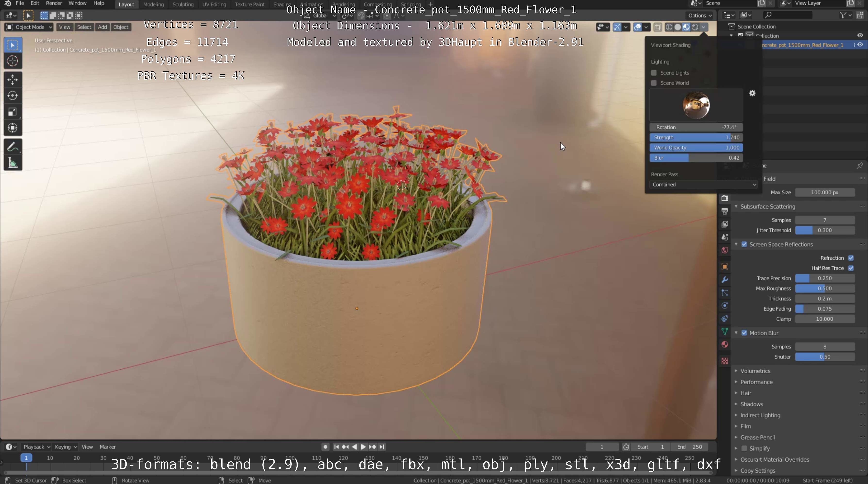Viewport: 868px width, 484px height.
Task: Switch to Modeling workspace tab
Action: pyautogui.click(x=153, y=4)
